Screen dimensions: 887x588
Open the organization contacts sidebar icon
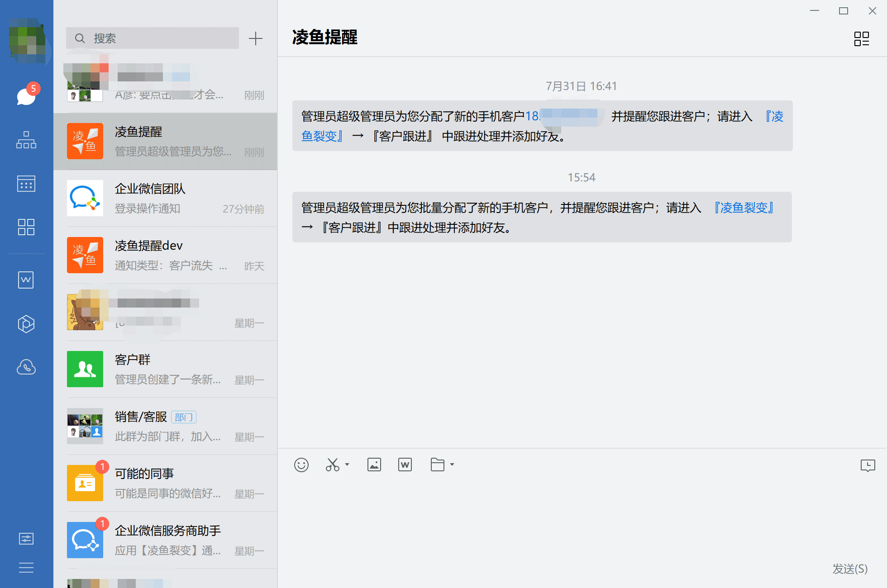(26, 140)
